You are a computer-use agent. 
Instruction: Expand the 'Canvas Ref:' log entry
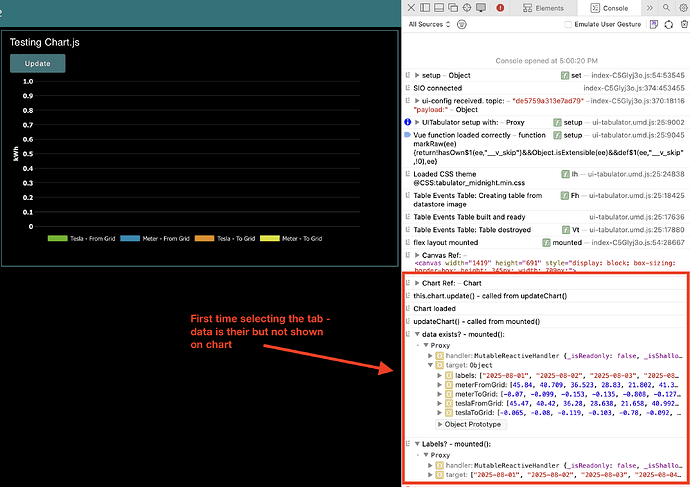417,255
